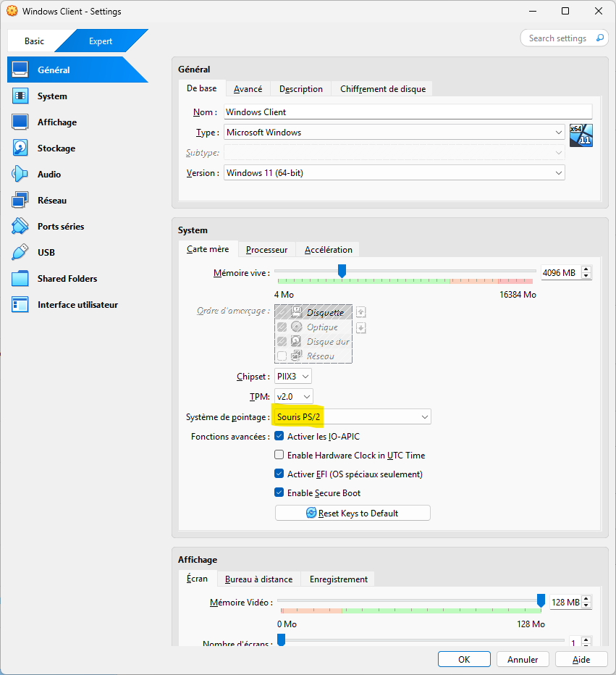Click the Réseau icon in boot order list
The width and height of the screenshot is (616, 675).
coord(296,356)
